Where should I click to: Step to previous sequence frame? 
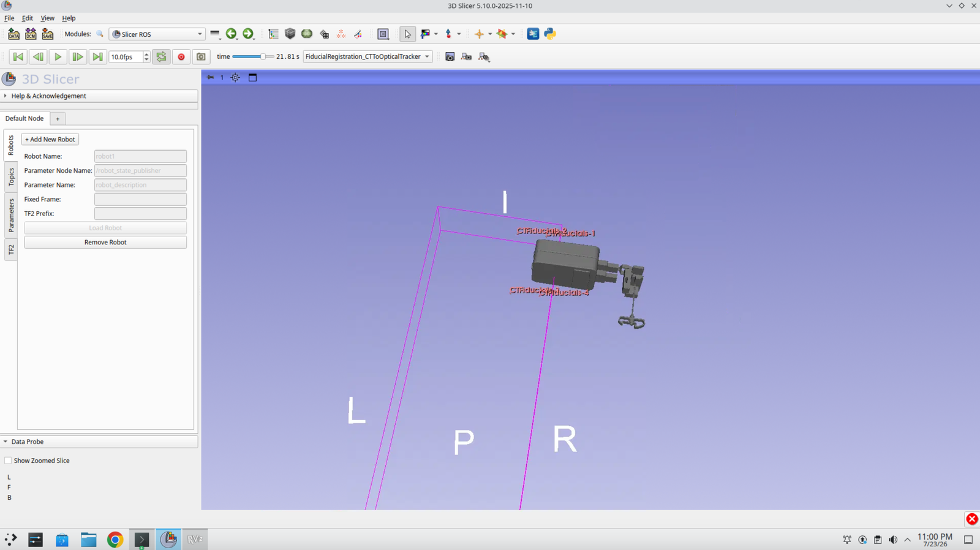click(38, 57)
